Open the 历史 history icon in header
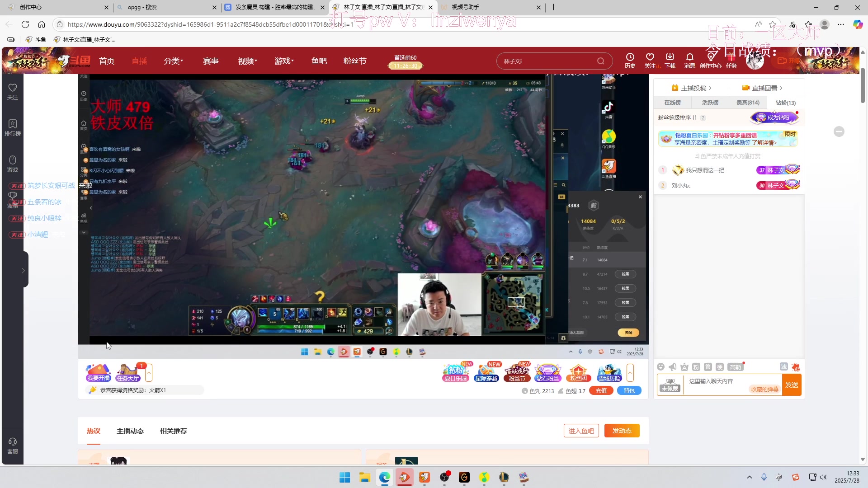The image size is (868, 488). (630, 60)
